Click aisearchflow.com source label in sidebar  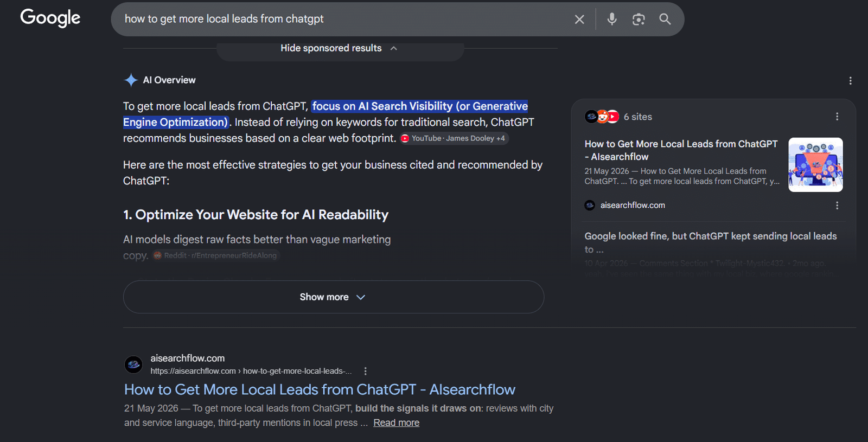coord(633,205)
